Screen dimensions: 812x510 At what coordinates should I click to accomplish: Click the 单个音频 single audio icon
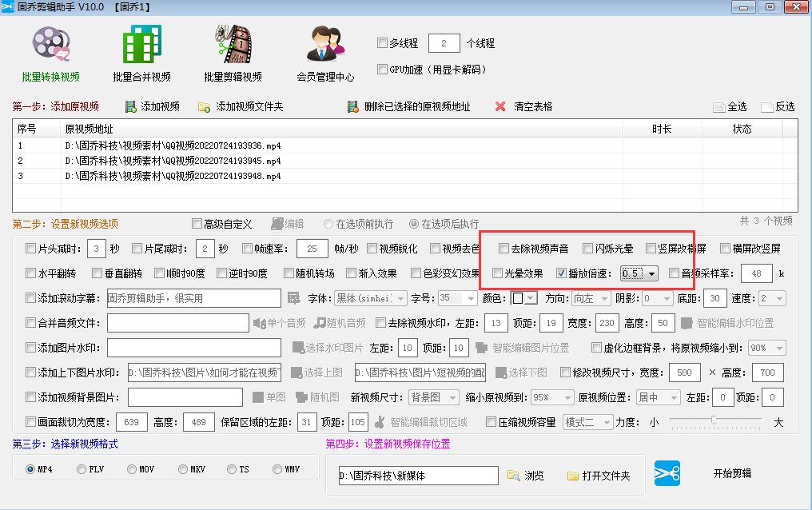pyautogui.click(x=259, y=323)
